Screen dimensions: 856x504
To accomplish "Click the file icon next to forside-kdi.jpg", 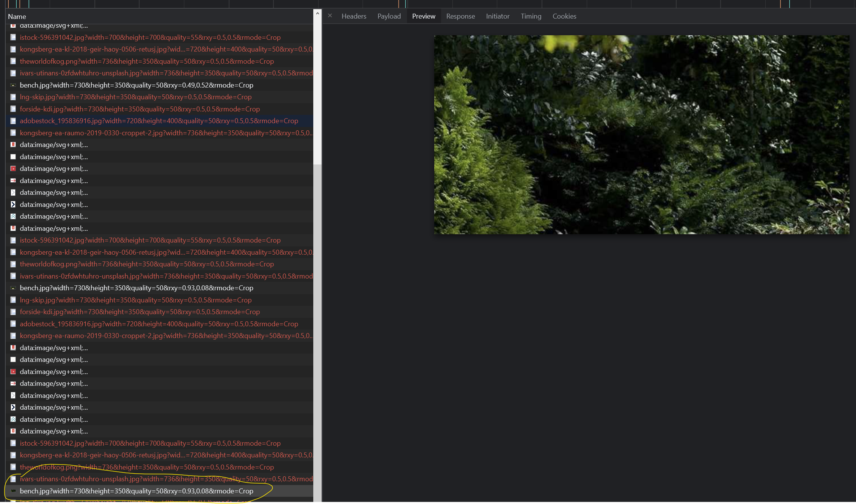I will 13,109.
